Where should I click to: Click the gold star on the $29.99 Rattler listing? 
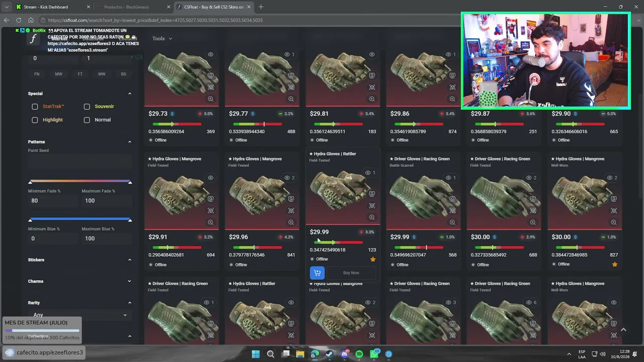pyautogui.click(x=373, y=259)
